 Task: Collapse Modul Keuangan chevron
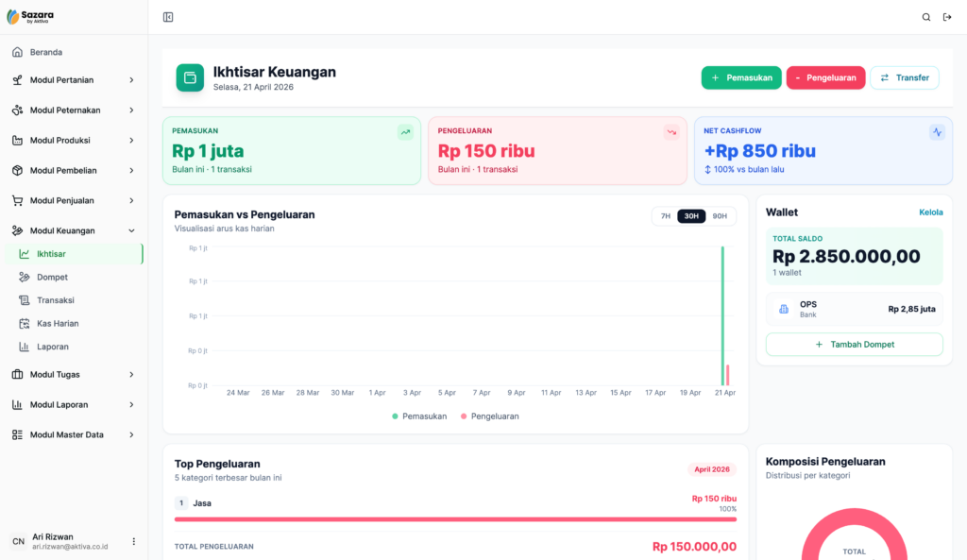[131, 230]
